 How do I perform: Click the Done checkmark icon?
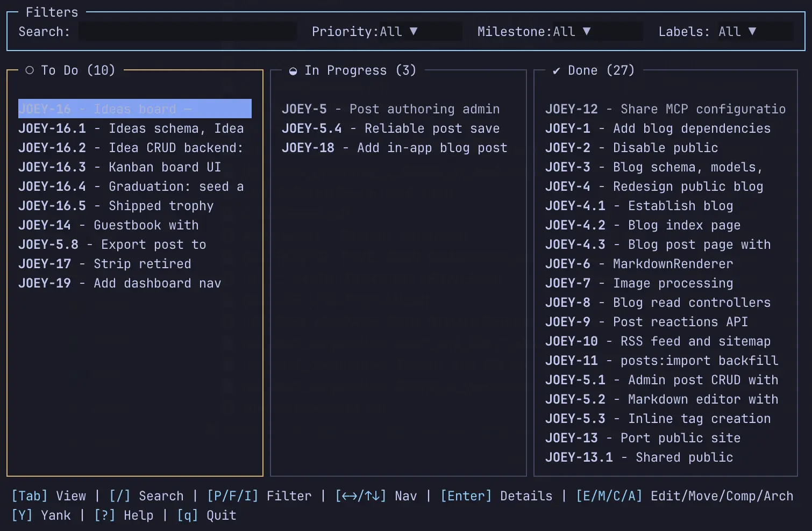[x=557, y=71]
